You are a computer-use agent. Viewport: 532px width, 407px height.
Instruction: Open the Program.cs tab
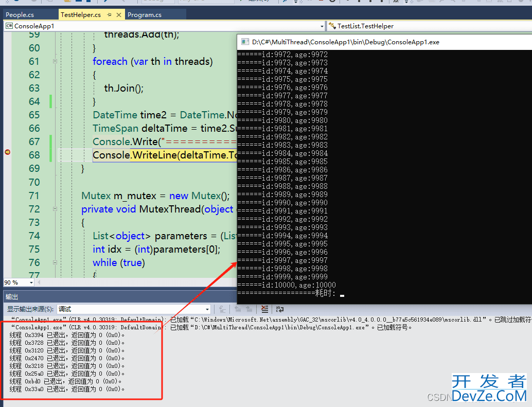(x=145, y=14)
